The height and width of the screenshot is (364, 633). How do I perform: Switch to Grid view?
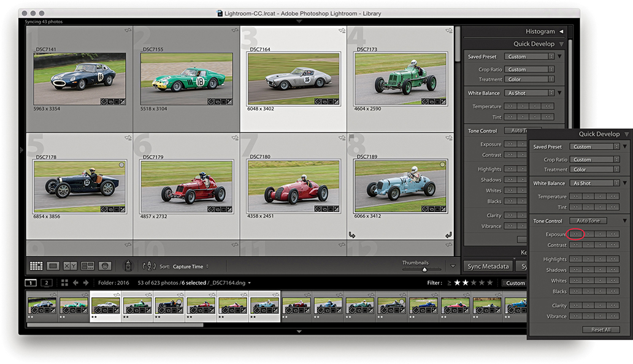pyautogui.click(x=36, y=266)
